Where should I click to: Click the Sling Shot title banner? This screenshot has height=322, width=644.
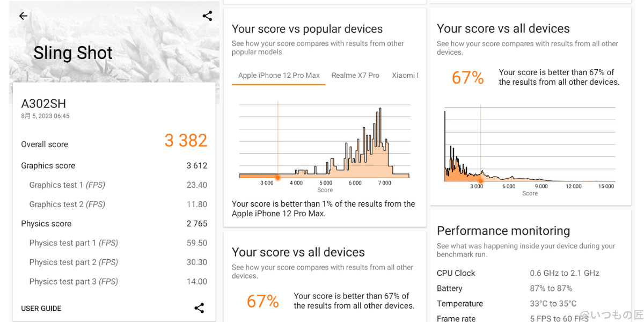[73, 53]
